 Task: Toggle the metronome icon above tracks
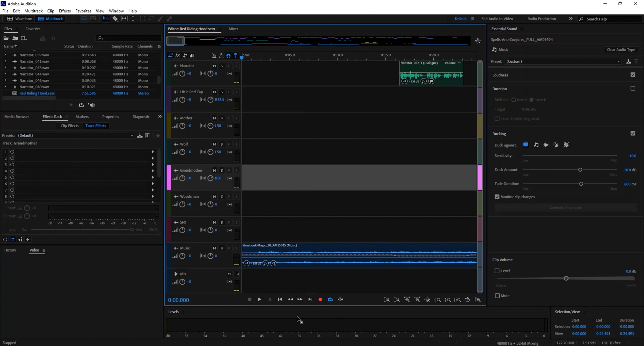[x=214, y=56]
